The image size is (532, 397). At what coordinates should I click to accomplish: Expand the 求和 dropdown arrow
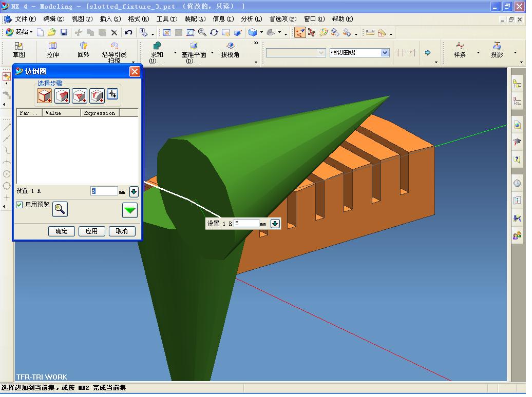[x=175, y=53]
